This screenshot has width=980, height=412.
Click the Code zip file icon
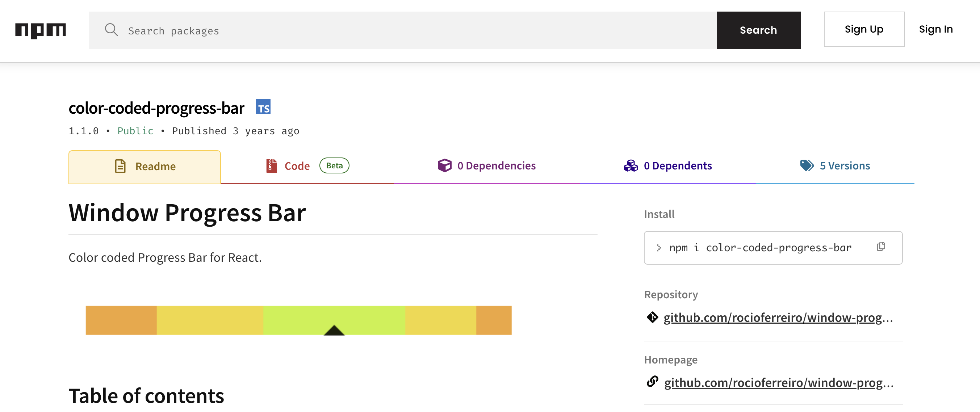271,166
